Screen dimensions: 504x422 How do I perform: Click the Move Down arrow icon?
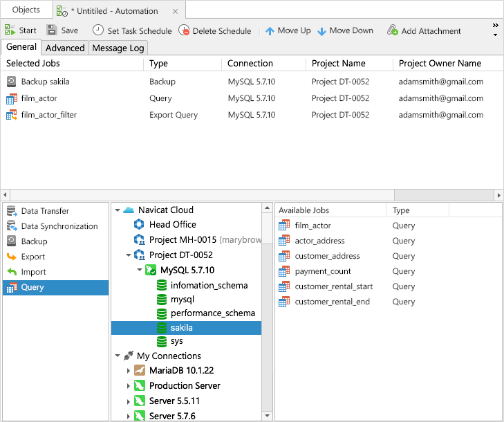click(321, 31)
